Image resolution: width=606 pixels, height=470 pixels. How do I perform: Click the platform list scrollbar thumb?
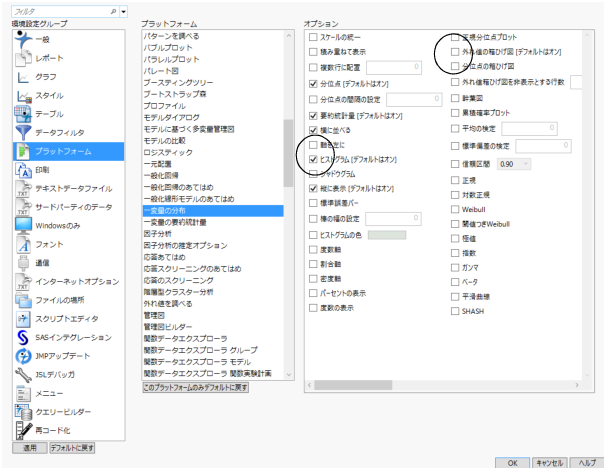pos(288,153)
